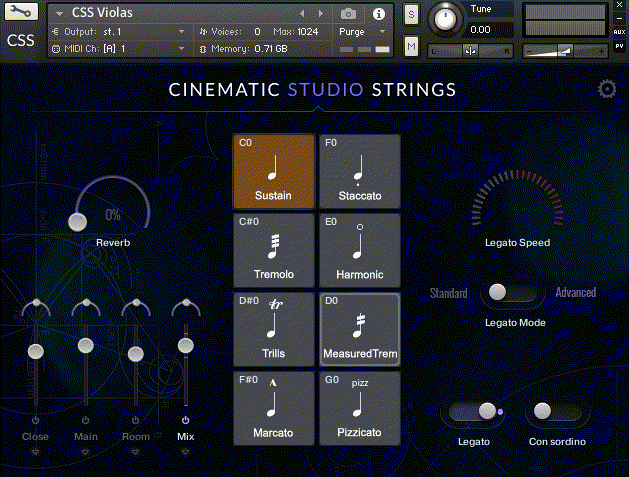Click the Memory 0.71 GB readout
The width and height of the screenshot is (629, 477).
(243, 49)
